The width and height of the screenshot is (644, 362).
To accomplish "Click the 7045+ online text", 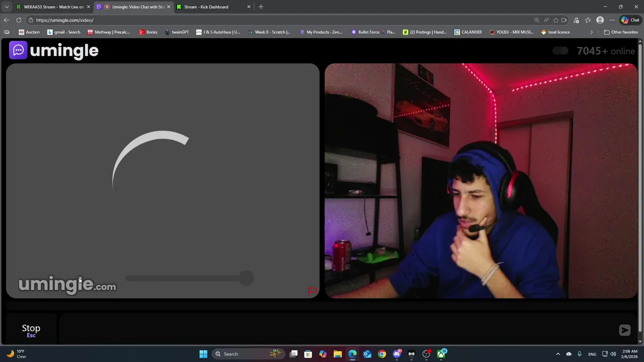I will pos(606,51).
